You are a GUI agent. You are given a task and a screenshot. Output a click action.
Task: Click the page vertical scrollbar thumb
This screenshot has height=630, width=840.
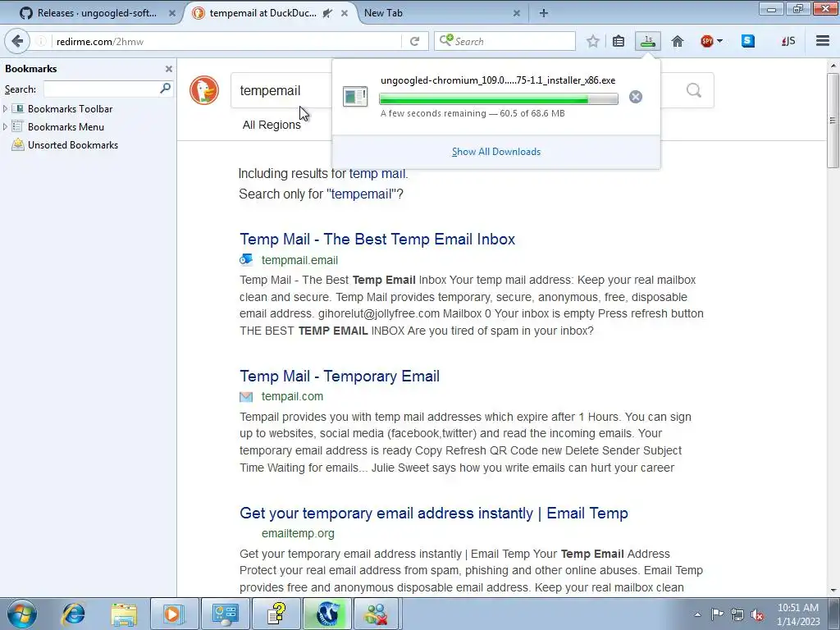[833, 121]
